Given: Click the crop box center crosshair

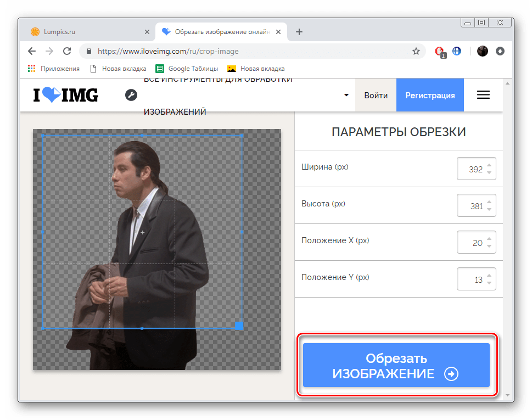Looking at the screenshot, I should point(143,232).
